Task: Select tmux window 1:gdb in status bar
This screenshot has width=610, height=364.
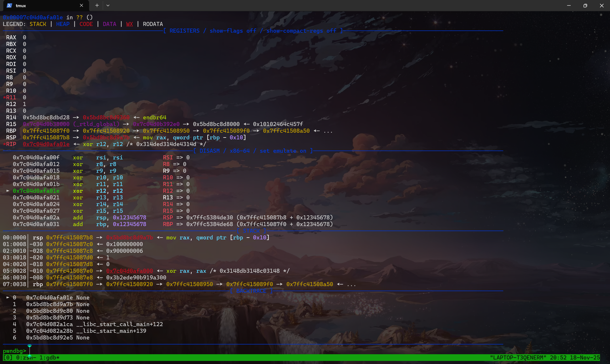Action: 49,358
